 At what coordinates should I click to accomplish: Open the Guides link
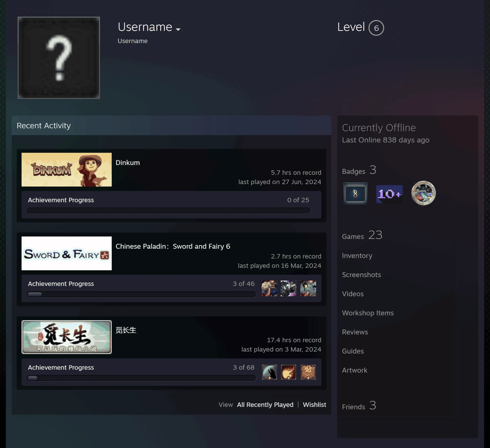tap(353, 351)
